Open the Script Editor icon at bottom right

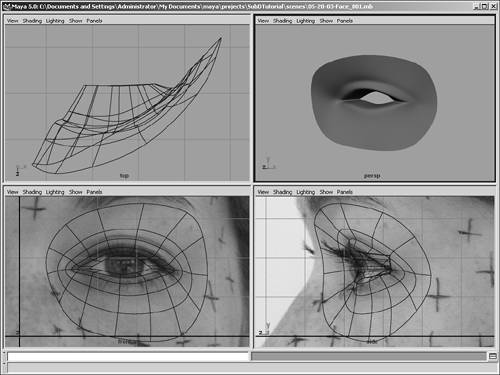pyautogui.click(x=492, y=356)
